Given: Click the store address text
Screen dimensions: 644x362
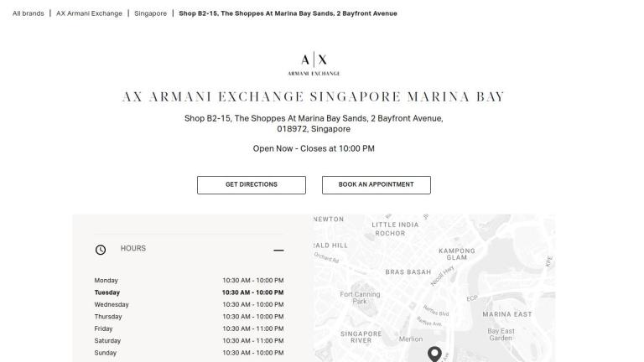Looking at the screenshot, I should [314, 123].
